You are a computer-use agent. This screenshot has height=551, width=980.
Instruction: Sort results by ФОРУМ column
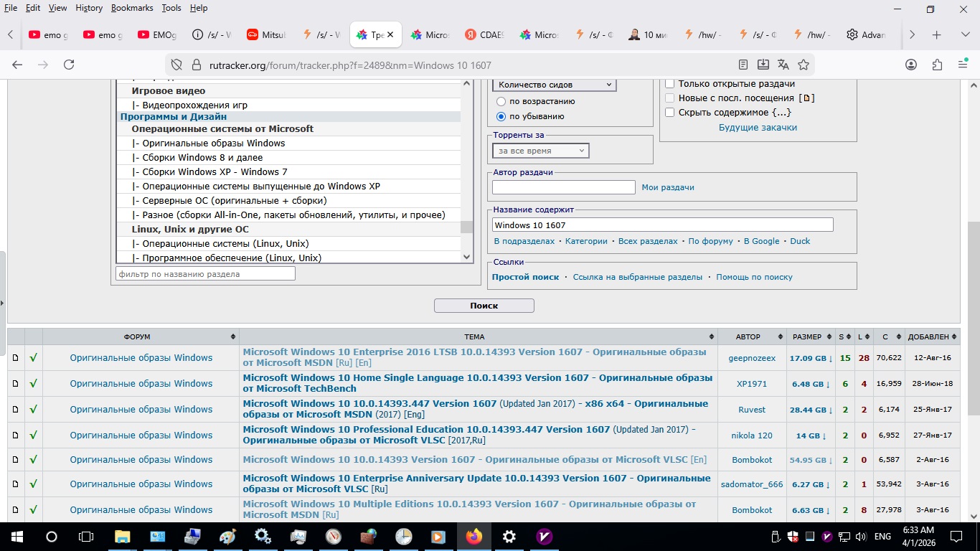coord(141,336)
